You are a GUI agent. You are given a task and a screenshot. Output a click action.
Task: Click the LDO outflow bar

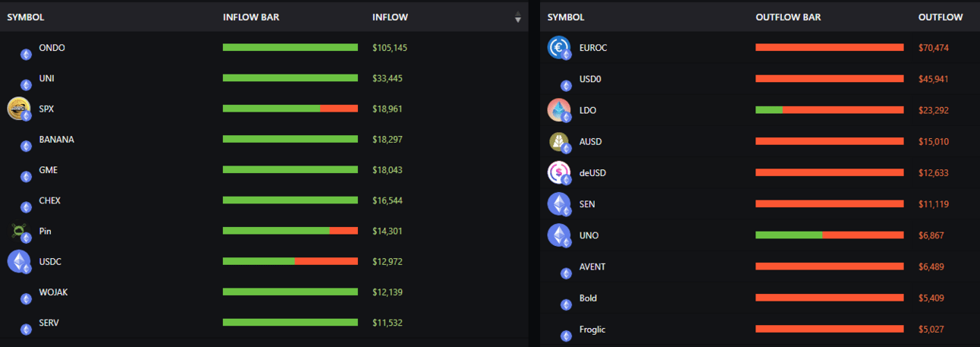click(x=830, y=110)
